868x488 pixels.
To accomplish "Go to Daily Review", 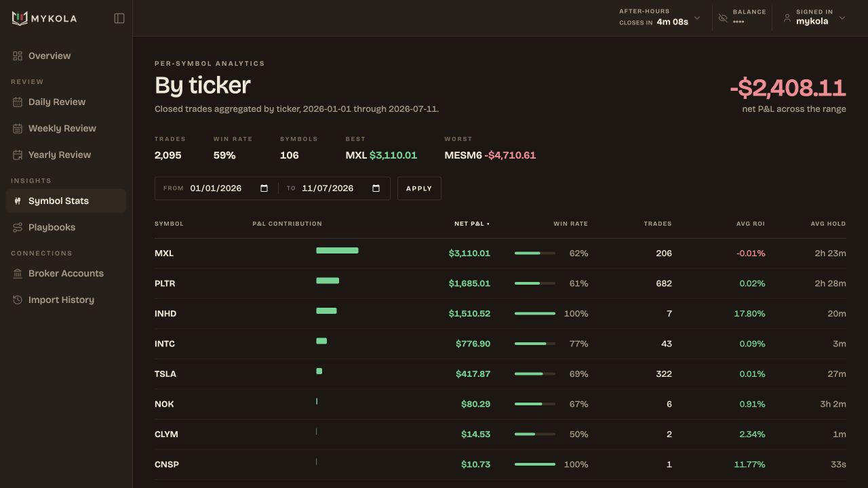I will 66,102.
